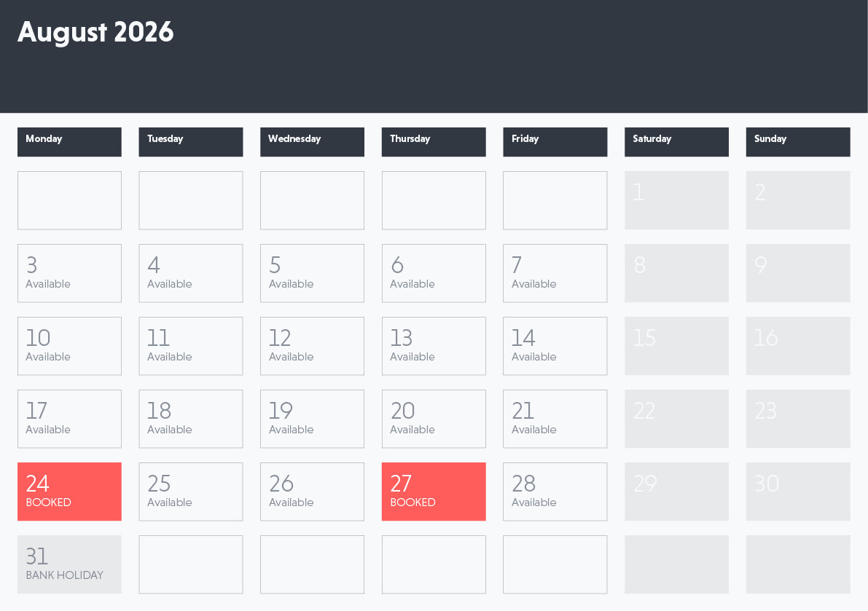Screen dimensions: 868x611
Task: Choose available Friday August 7
Action: click(555, 273)
